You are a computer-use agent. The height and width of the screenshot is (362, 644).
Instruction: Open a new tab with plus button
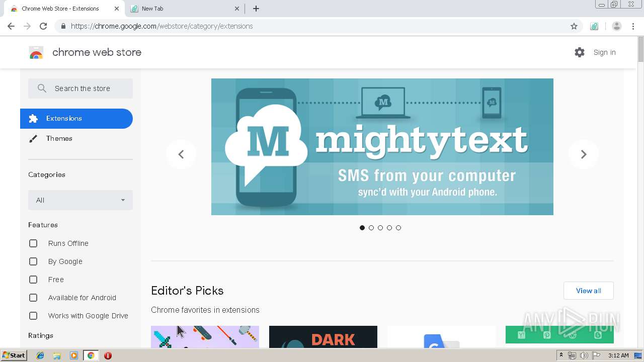pyautogui.click(x=256, y=9)
